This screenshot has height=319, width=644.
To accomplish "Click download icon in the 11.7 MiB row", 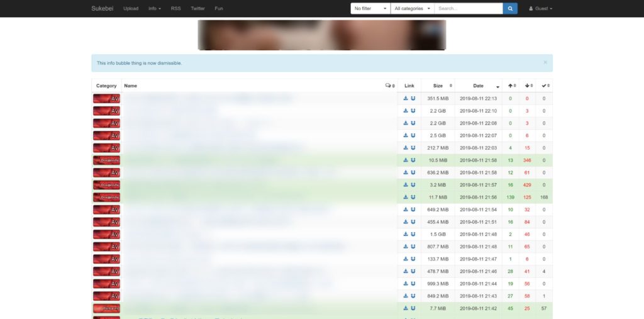I will (x=406, y=197).
